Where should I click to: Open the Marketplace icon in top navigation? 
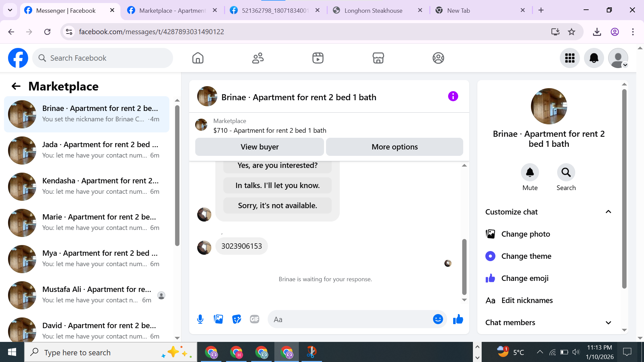(x=378, y=58)
